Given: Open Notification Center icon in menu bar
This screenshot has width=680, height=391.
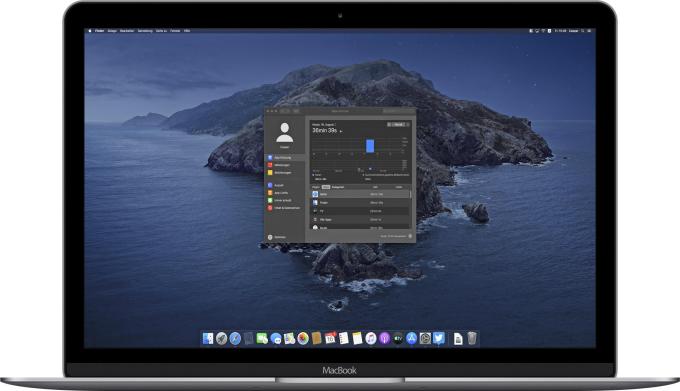Looking at the screenshot, I should [589, 31].
